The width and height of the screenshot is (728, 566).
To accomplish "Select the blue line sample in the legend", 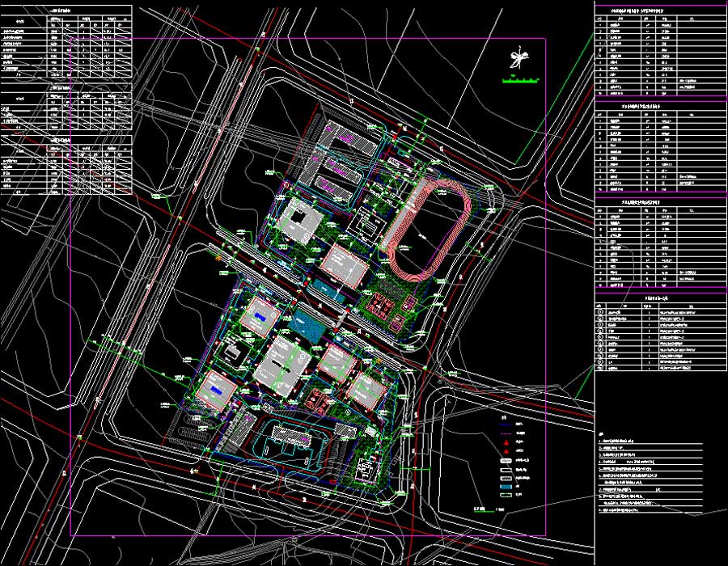I will click(506, 423).
